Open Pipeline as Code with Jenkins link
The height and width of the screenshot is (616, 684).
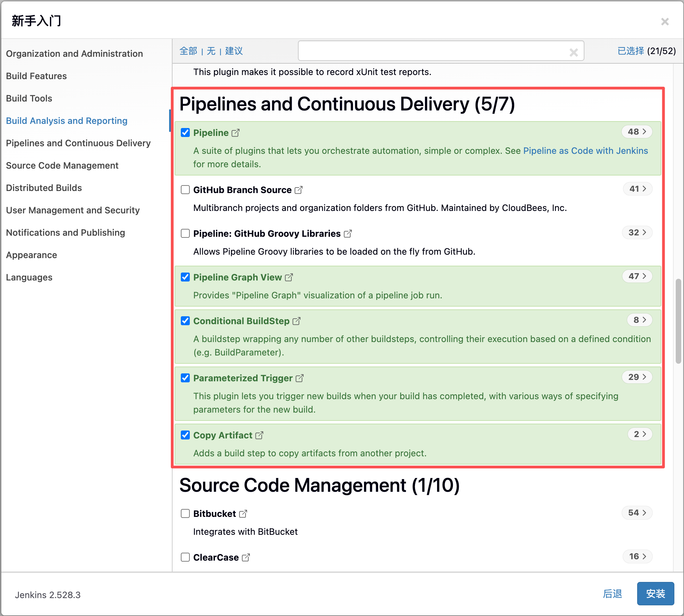point(585,151)
